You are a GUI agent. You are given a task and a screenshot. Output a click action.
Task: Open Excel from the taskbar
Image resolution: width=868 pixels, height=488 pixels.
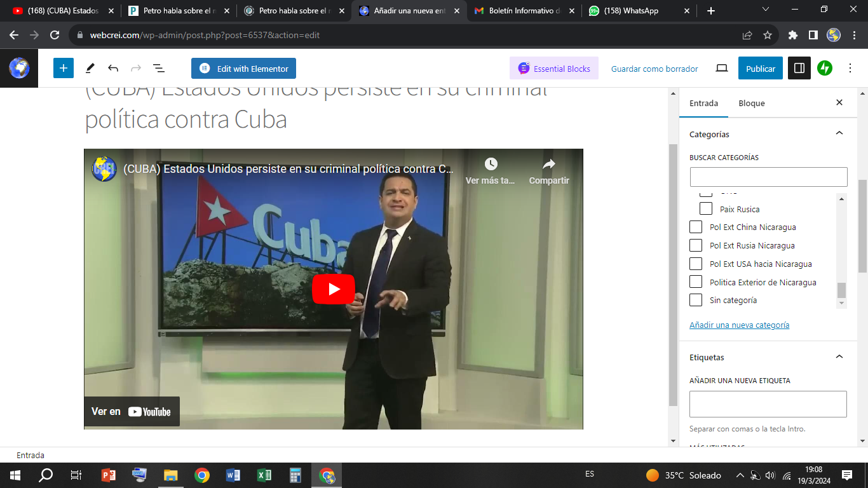point(264,475)
